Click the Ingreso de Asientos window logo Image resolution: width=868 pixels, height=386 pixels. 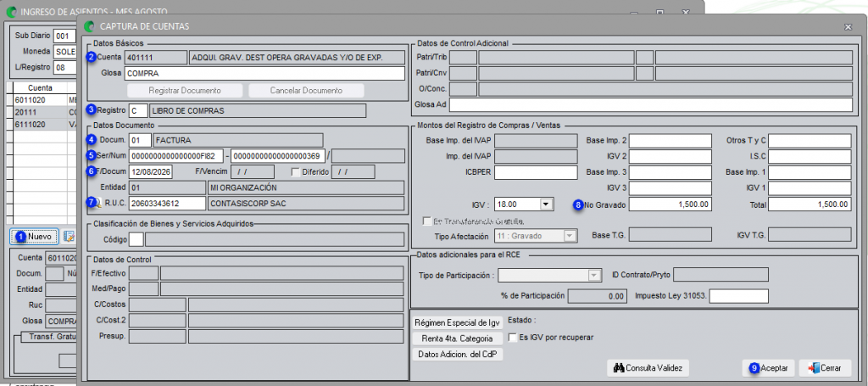(x=11, y=12)
